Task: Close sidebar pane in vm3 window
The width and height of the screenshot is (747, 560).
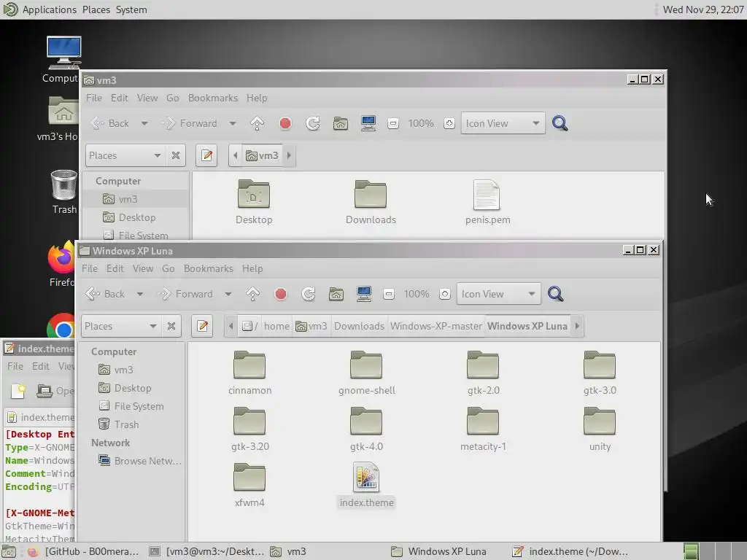Action: pyautogui.click(x=176, y=155)
